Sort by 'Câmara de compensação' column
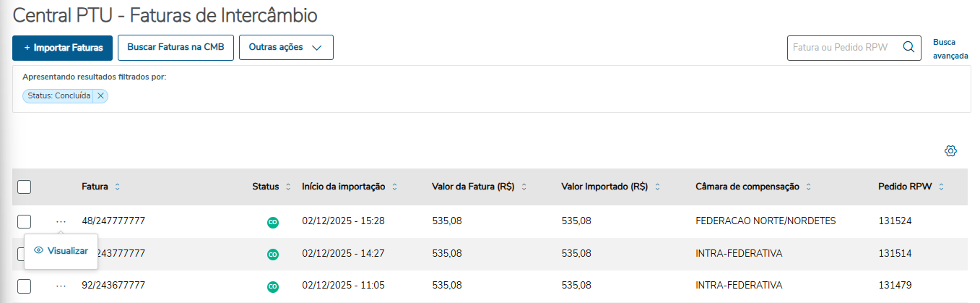Image resolution: width=980 pixels, height=303 pixels. (808, 187)
